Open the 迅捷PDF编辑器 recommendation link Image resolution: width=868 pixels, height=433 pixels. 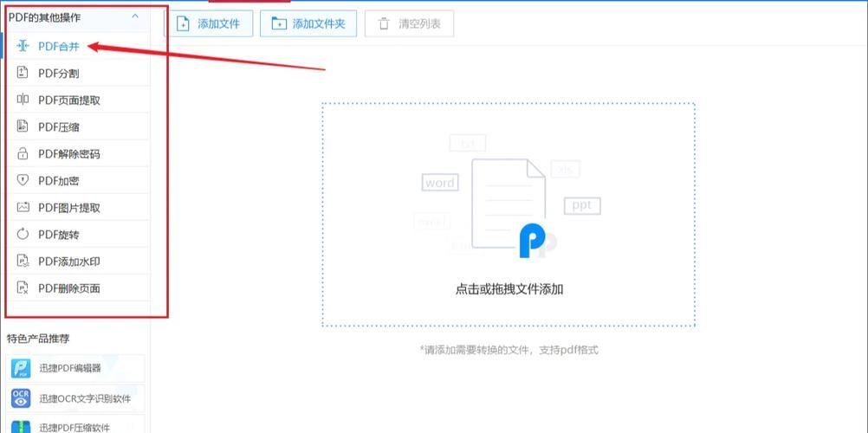75,368
